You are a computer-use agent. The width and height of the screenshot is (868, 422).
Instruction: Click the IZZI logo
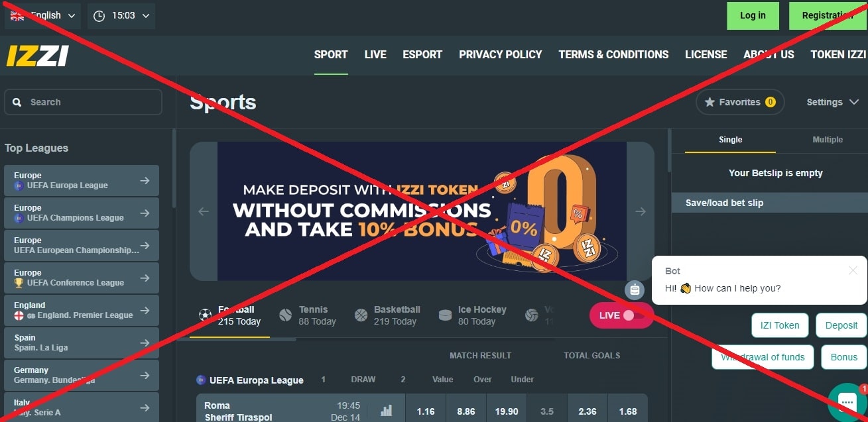[x=38, y=55]
